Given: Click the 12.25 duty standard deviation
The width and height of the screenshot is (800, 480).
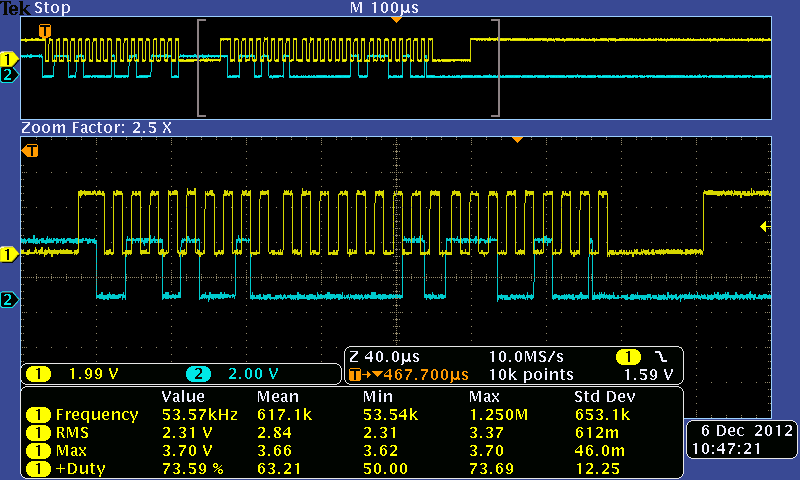Looking at the screenshot, I should pyautogui.click(x=597, y=469).
